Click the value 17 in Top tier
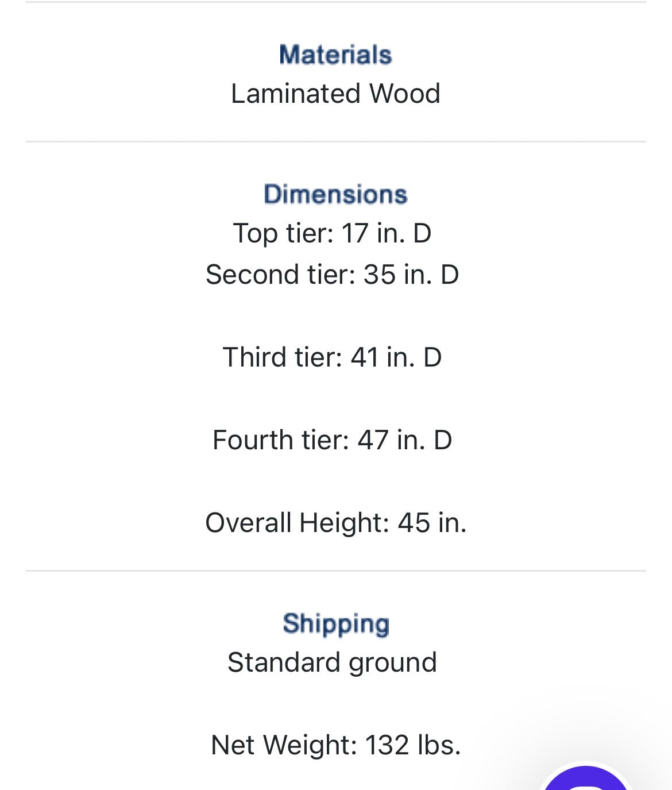The width and height of the screenshot is (672, 790). pyautogui.click(x=354, y=233)
